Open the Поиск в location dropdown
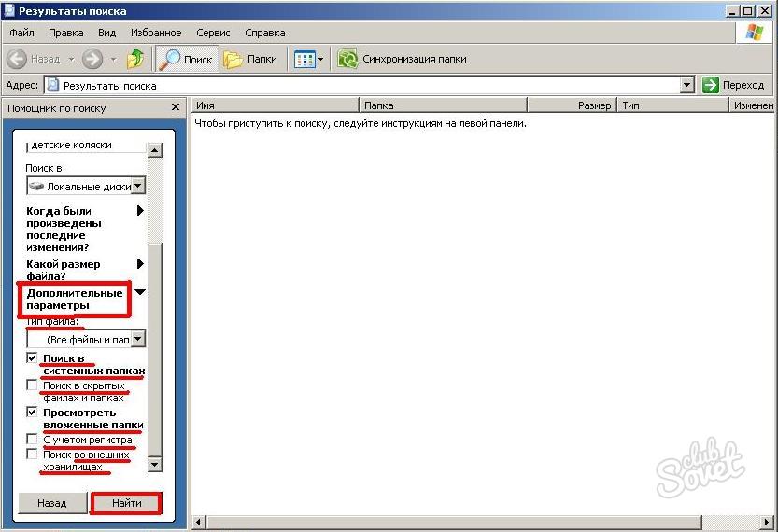Image resolution: width=778 pixels, height=532 pixels. (x=138, y=186)
